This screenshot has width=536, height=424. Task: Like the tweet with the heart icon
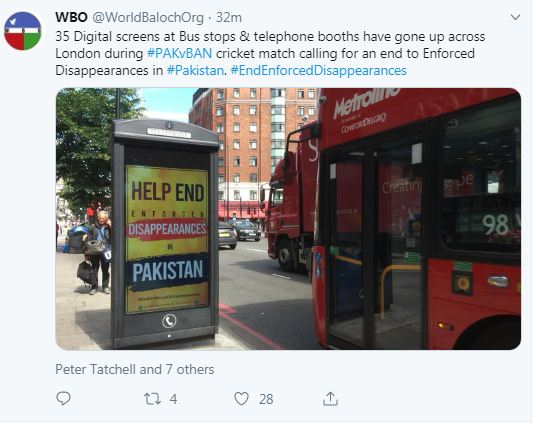click(x=241, y=398)
